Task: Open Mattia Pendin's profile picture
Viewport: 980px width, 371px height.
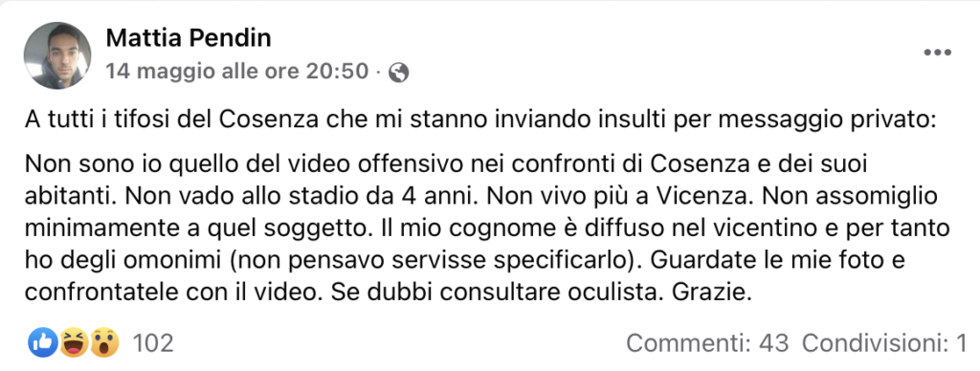Action: pos(57,55)
